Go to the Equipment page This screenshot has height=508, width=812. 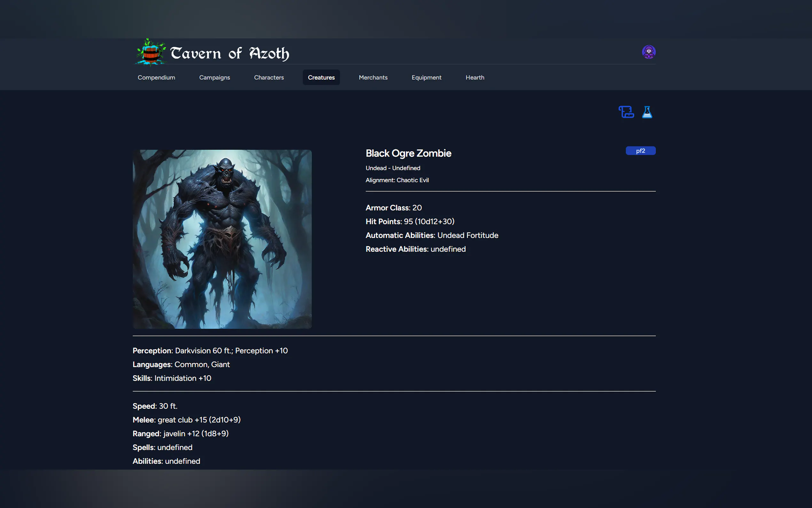[426, 77]
